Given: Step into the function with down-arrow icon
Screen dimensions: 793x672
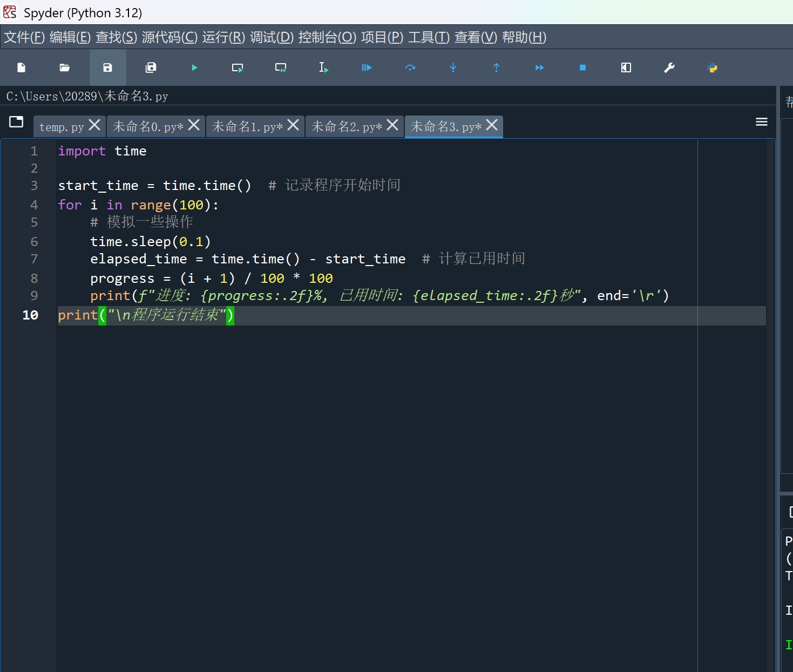Looking at the screenshot, I should (x=453, y=67).
